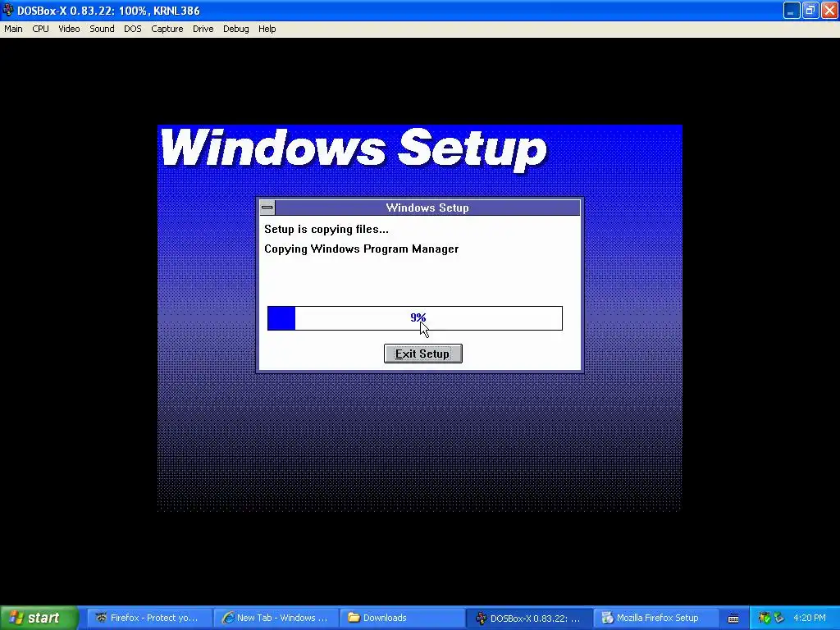Image resolution: width=840 pixels, height=630 pixels.
Task: Click the DOSBox-X title bar icon
Action: click(8, 10)
